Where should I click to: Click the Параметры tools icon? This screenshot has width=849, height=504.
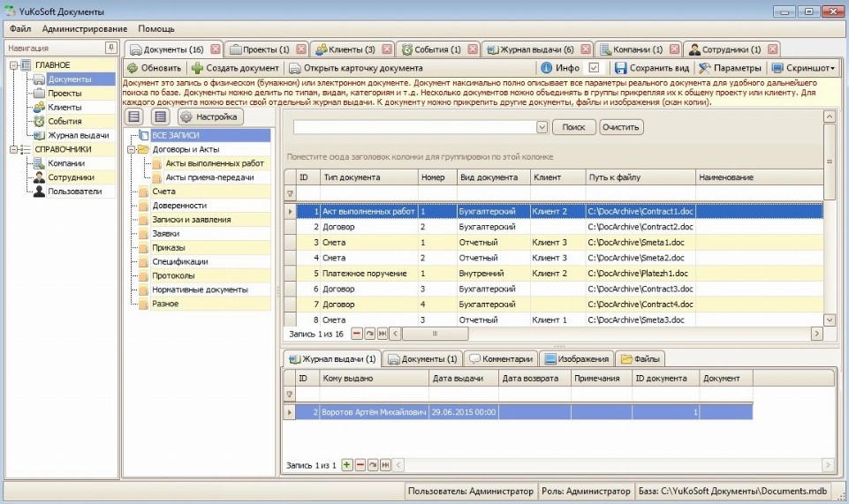(x=704, y=68)
